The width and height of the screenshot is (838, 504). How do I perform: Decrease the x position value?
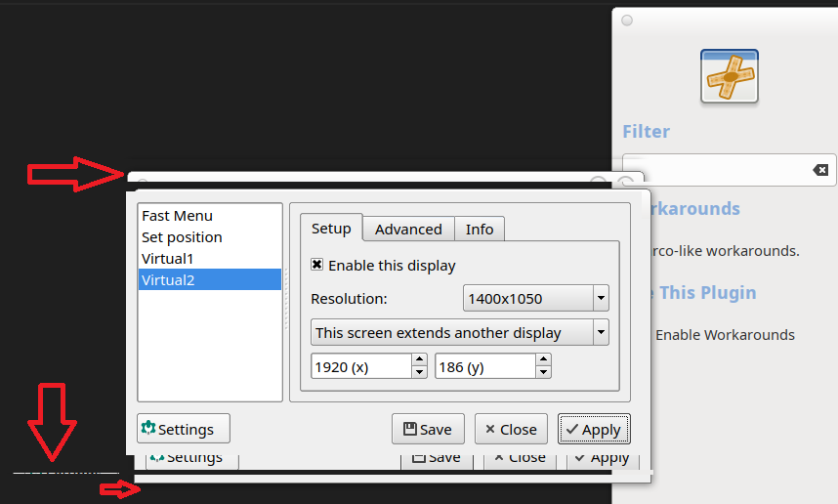coord(420,372)
